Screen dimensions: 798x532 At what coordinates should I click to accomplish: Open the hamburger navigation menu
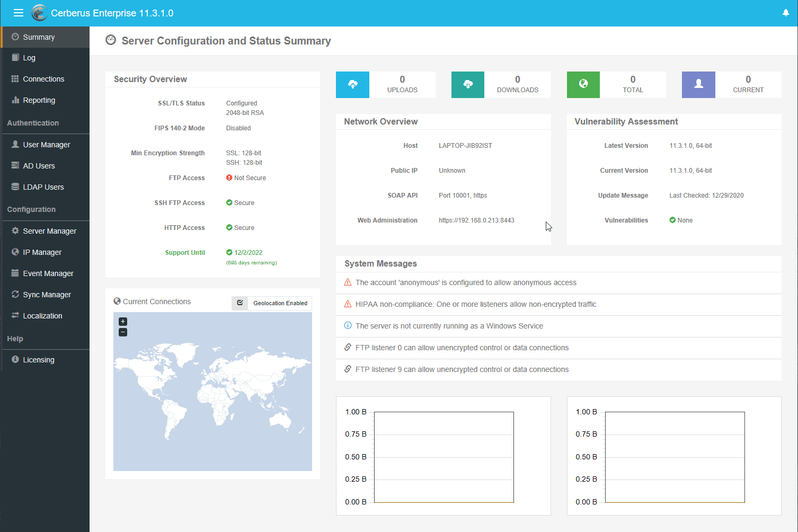click(x=19, y=13)
